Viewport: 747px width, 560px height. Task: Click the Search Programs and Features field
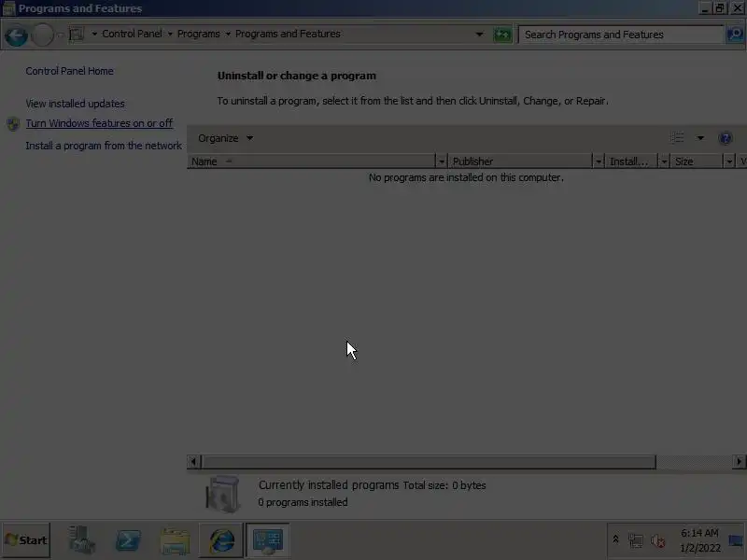click(x=621, y=35)
